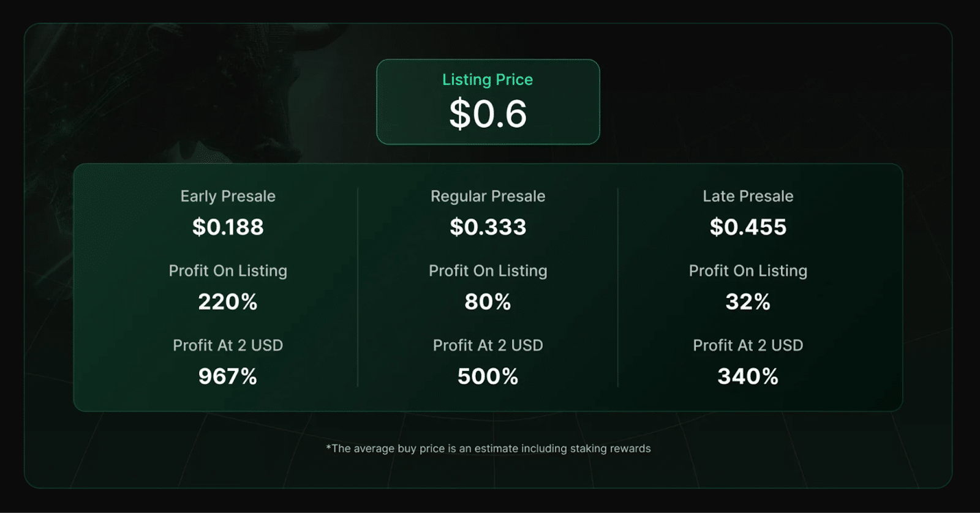Select the $0.6 listing price value
The width and height of the screenshot is (980, 513).
point(488,114)
